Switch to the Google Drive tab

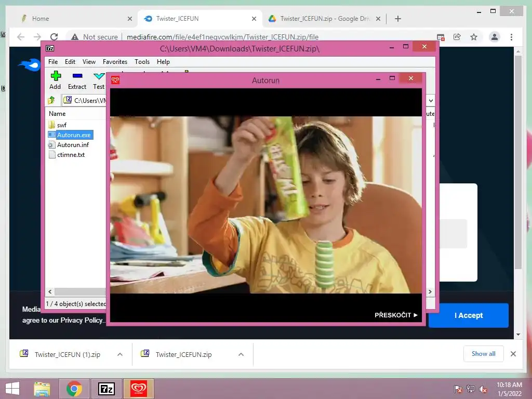(325, 19)
